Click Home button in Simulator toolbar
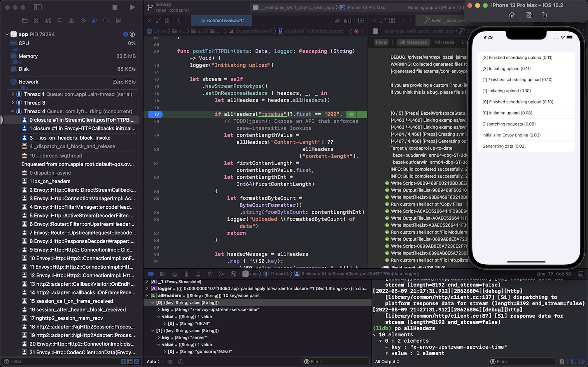 pyautogui.click(x=512, y=15)
